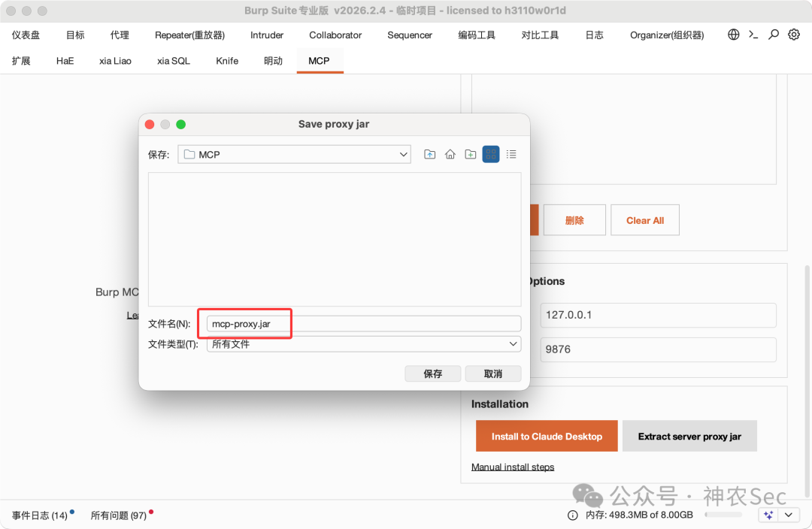
Task: Open the Manual install steps link
Action: click(x=513, y=467)
